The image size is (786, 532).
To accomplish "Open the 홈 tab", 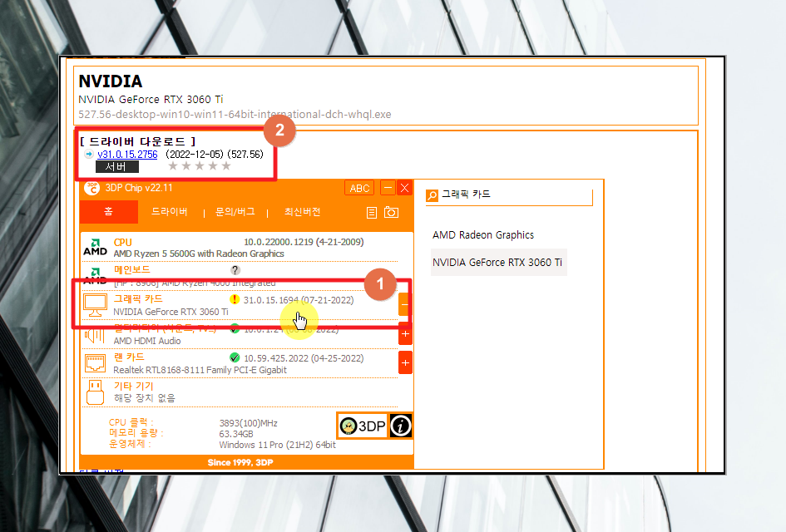I will point(109,211).
